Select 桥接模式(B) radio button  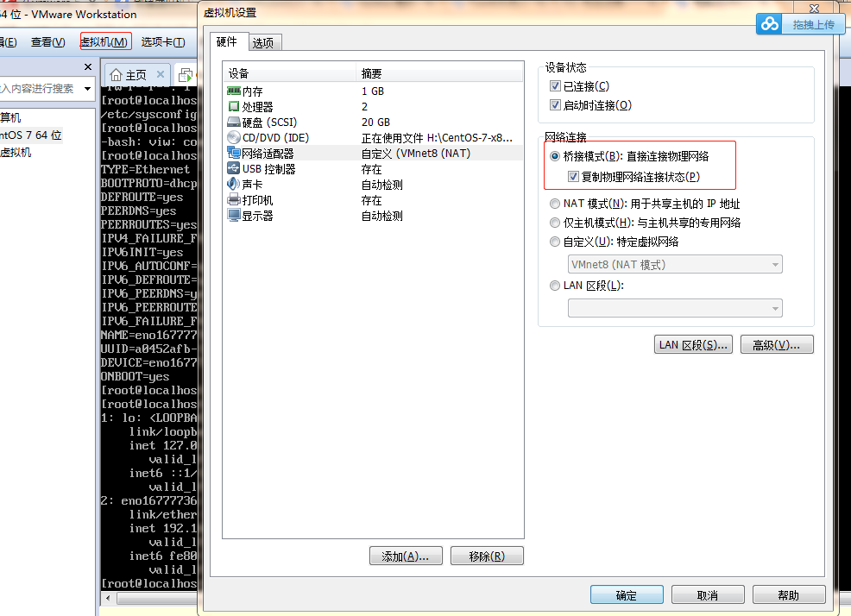point(555,156)
